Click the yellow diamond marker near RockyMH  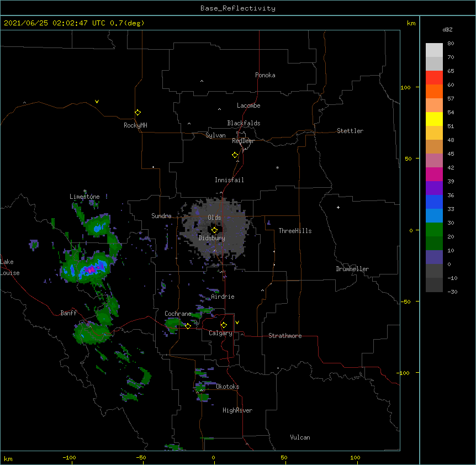pyautogui.click(x=137, y=113)
